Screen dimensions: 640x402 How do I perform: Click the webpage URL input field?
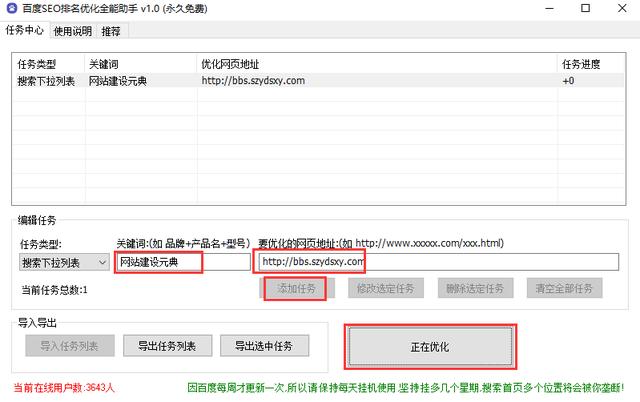438,262
